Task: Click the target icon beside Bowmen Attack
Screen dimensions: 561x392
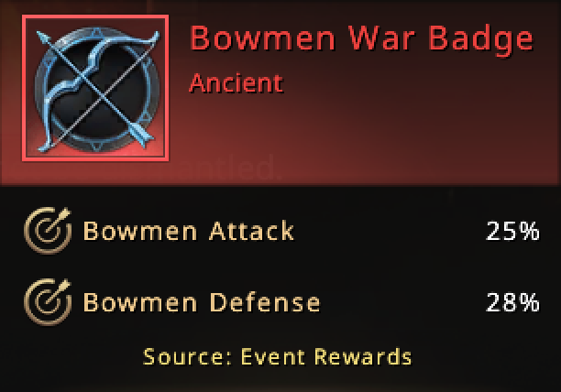Action: coord(48,231)
